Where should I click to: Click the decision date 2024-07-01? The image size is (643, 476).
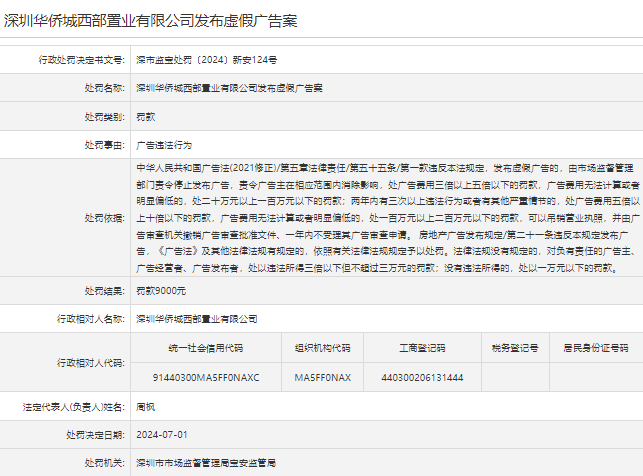pos(161,435)
